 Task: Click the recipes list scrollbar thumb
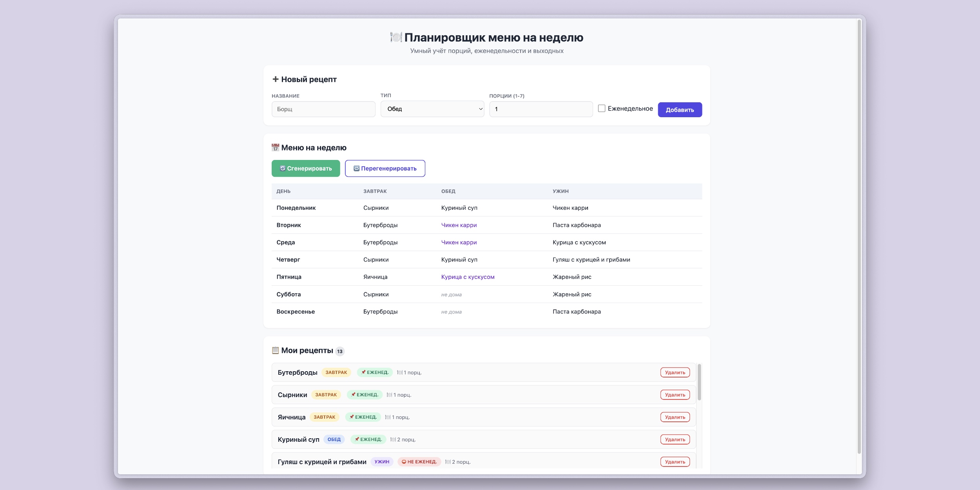point(699,382)
